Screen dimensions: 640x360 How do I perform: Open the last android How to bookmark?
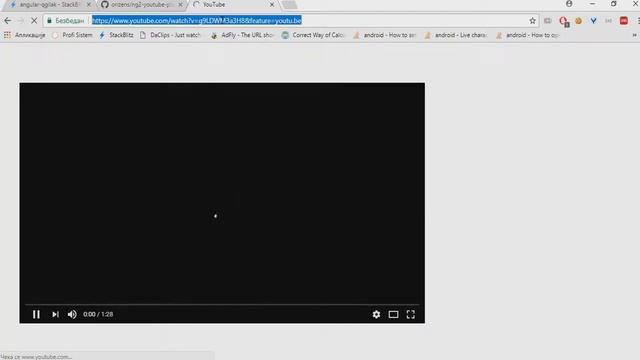(x=527, y=35)
